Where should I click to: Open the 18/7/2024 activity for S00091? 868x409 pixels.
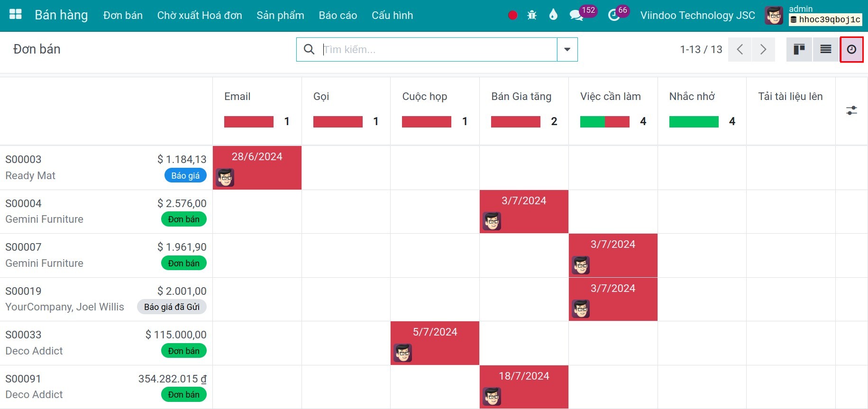tap(524, 387)
